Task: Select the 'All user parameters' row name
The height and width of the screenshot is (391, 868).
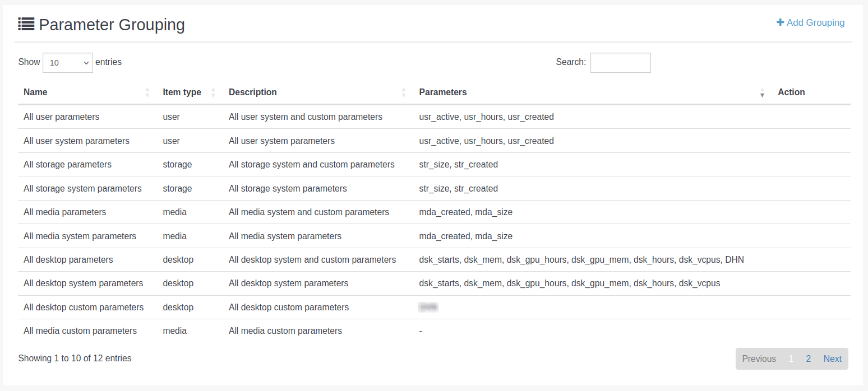Action: click(62, 117)
